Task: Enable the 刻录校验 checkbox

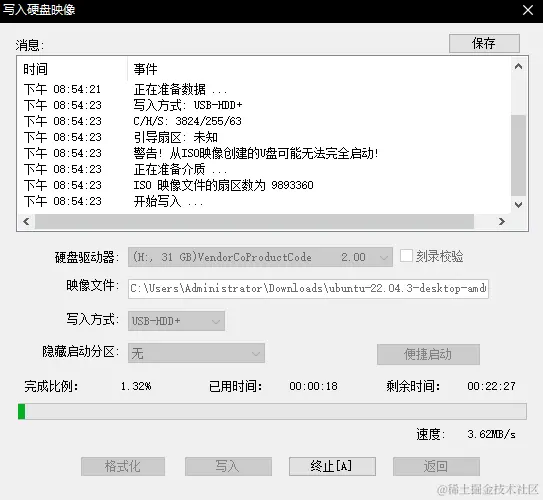Action: click(406, 256)
